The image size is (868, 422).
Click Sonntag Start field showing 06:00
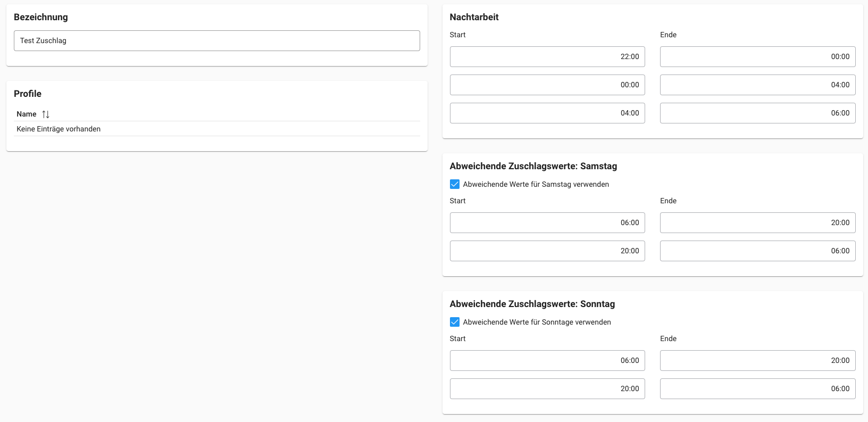547,361
